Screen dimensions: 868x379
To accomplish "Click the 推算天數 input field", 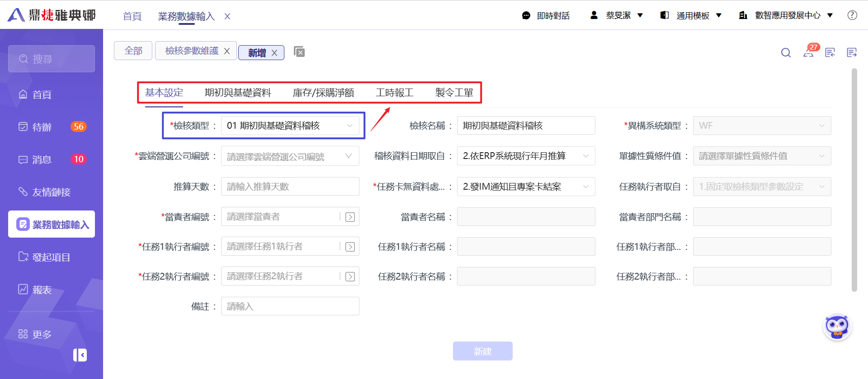I will [290, 187].
